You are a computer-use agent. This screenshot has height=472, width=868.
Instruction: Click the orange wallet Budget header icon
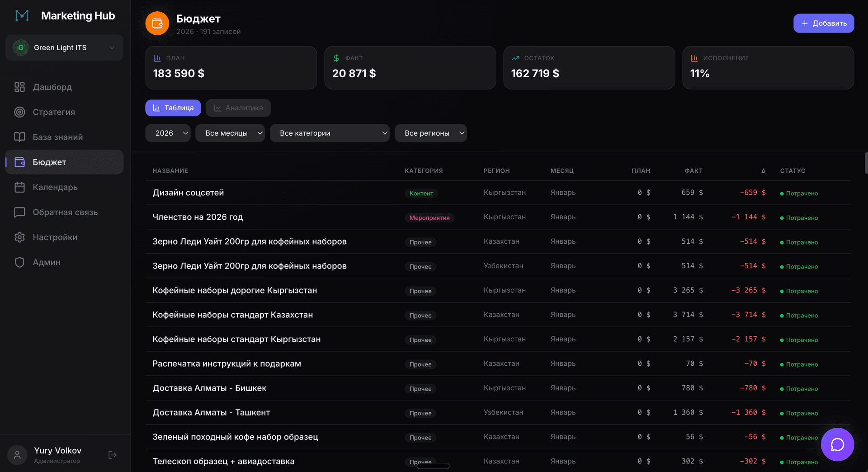(157, 24)
